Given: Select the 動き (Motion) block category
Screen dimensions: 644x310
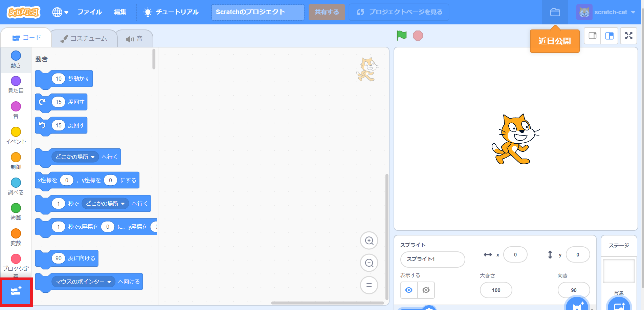Looking at the screenshot, I should pyautogui.click(x=16, y=59).
